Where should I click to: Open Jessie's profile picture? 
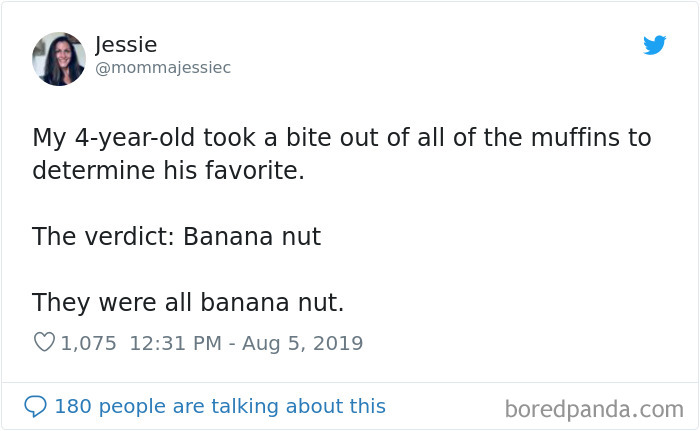tap(58, 58)
